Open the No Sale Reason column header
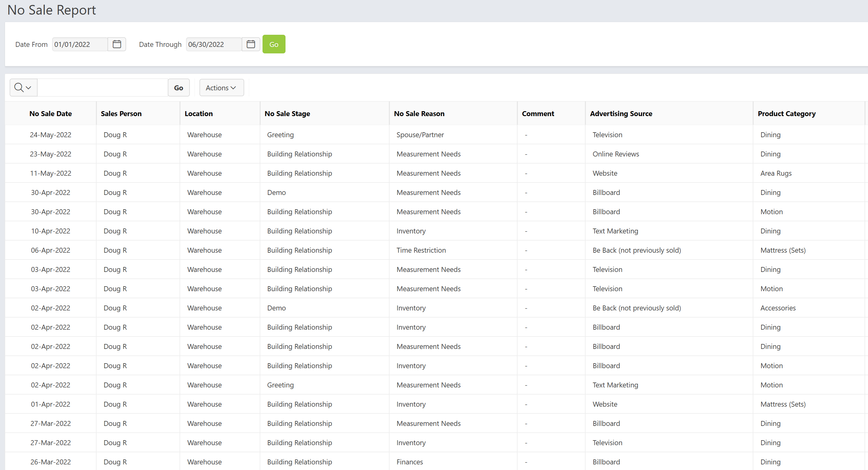868x470 pixels. 419,113
